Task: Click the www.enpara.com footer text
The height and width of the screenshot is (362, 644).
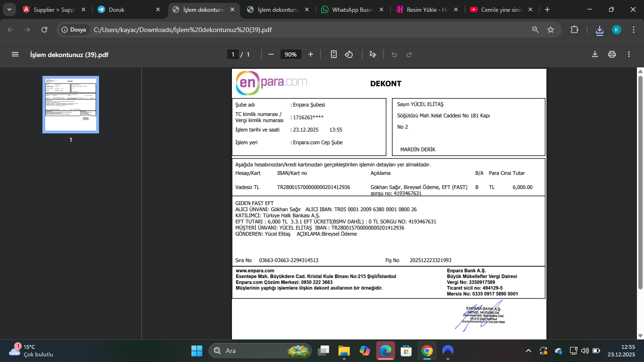Action: pyautogui.click(x=255, y=271)
